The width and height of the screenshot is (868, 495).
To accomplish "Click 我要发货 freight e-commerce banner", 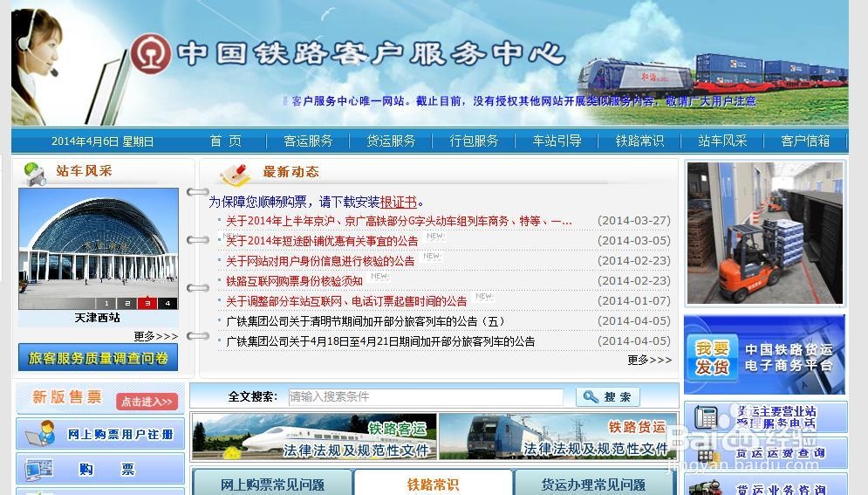I will coord(764,355).
